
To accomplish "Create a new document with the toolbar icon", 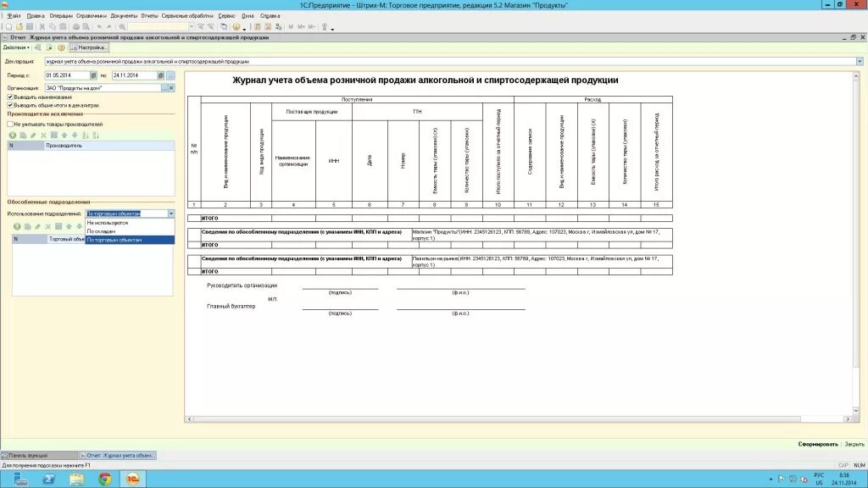I will 8,26.
